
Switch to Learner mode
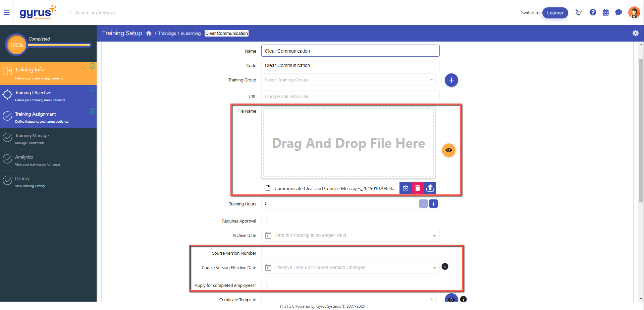555,13
